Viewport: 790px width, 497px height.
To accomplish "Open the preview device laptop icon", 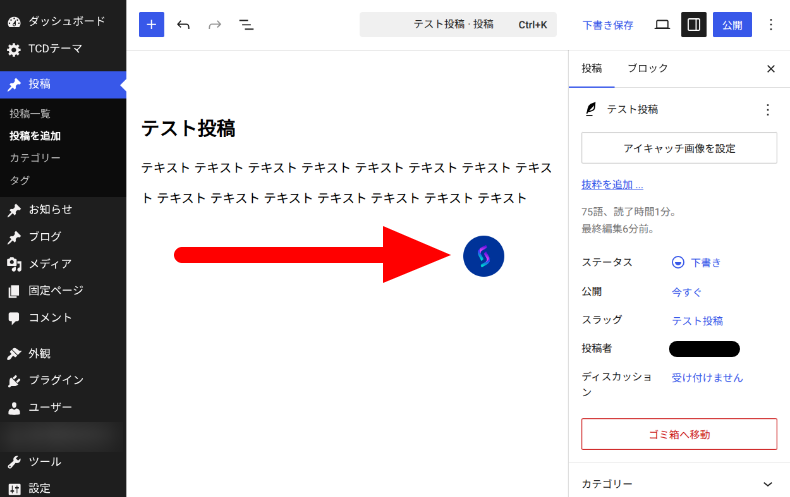I will point(662,25).
